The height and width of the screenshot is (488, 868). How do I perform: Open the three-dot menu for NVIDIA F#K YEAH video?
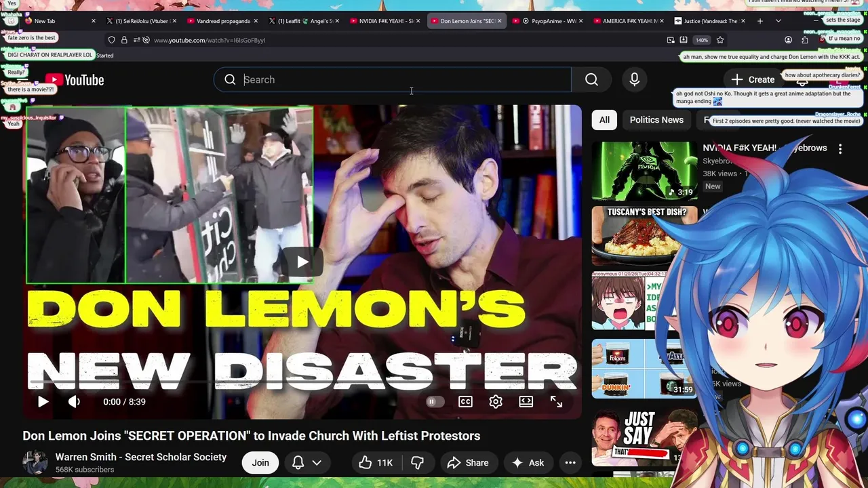tap(840, 148)
